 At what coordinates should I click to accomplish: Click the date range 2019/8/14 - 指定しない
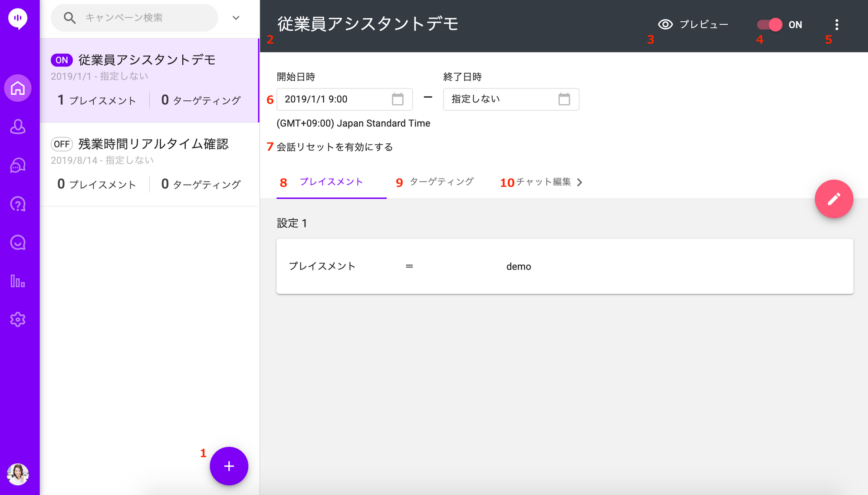(102, 160)
